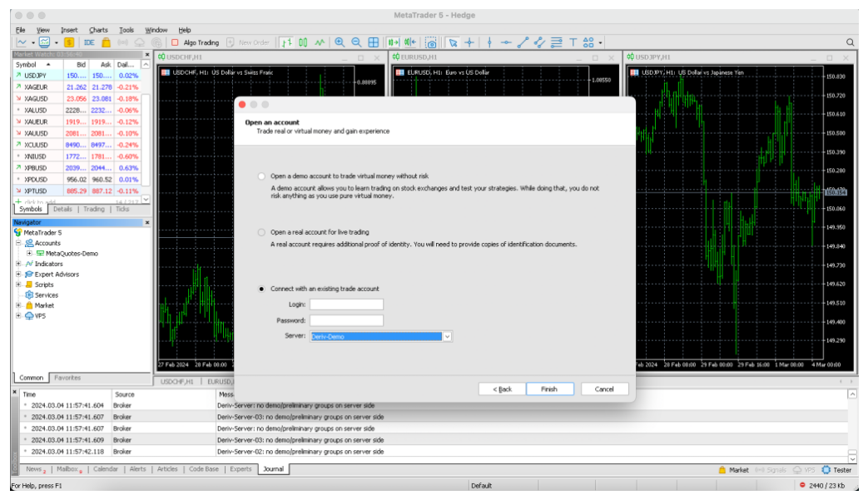
Task: Expand the Expert Advisors tree node
Action: [x=18, y=274]
